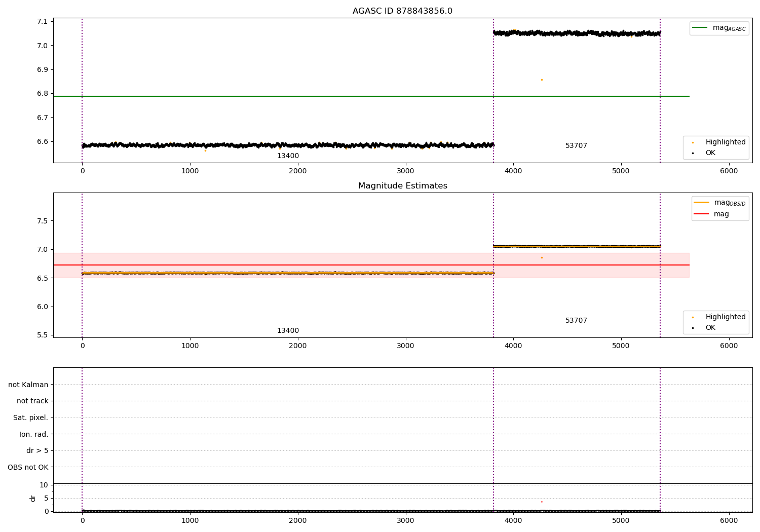Click obsid label 53707 in Magnitude Estimates plot
Screen dimensions: 760x532
click(x=576, y=321)
